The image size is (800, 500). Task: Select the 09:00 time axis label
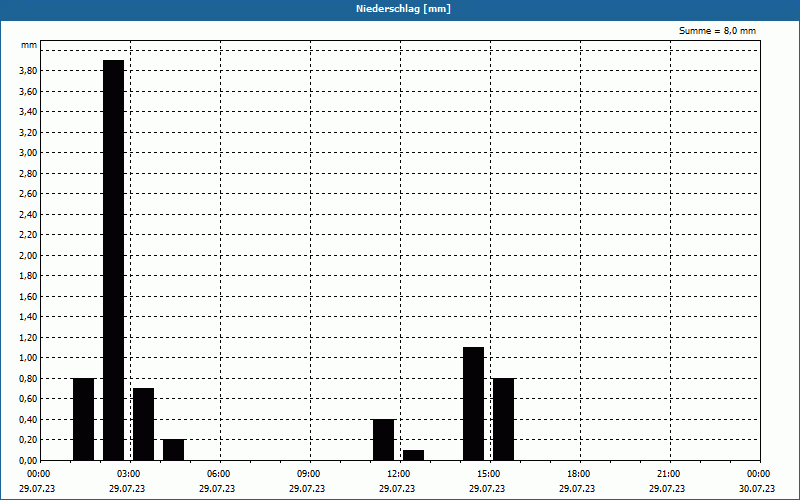309,474
